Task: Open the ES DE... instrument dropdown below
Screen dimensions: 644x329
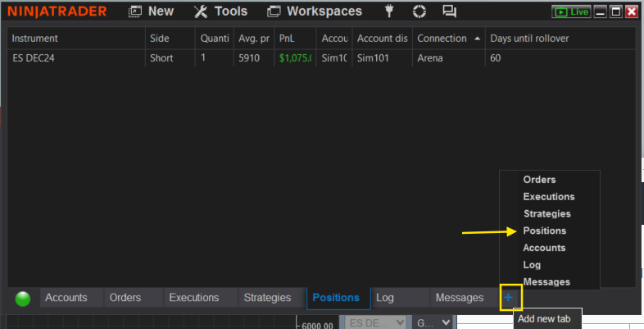Action: (375, 322)
